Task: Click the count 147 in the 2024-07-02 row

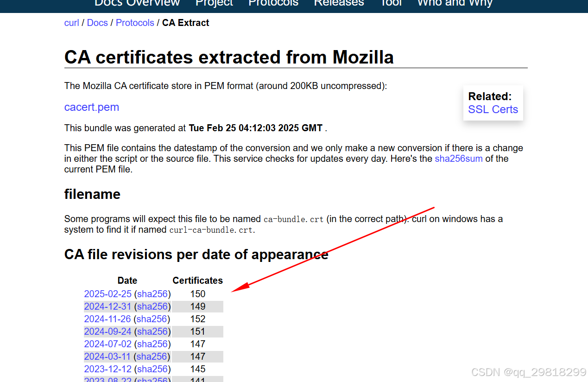Action: coord(198,344)
